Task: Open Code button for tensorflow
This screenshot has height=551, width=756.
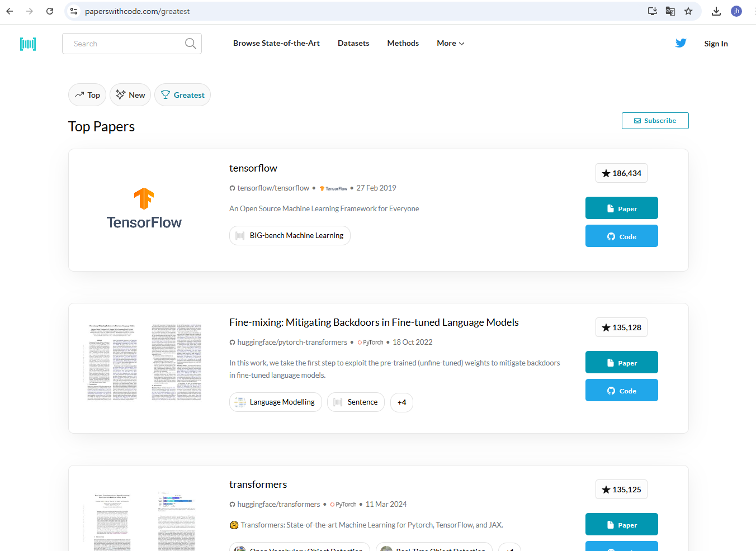Action: (x=622, y=236)
